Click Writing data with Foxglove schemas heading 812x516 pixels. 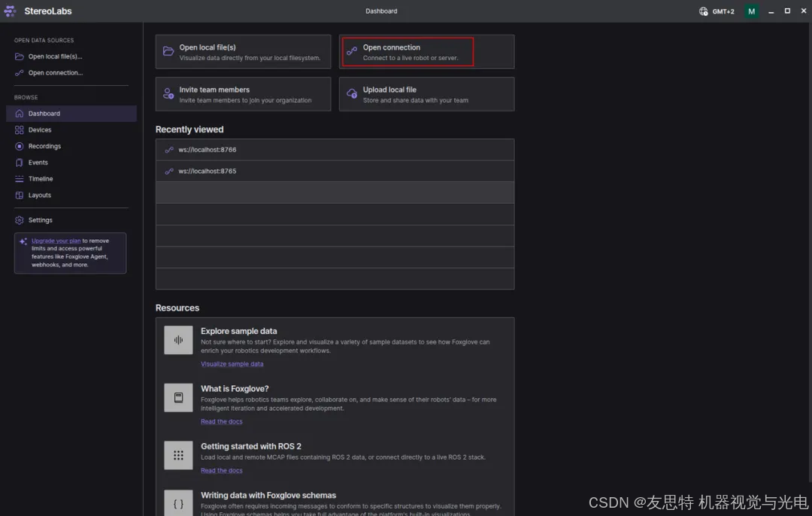pos(268,495)
